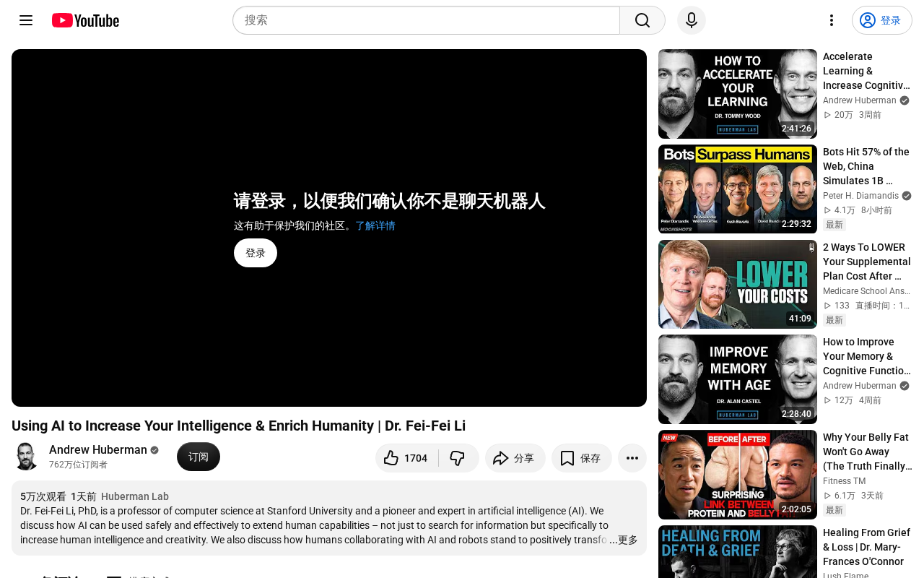Focus the 搜索 search field
Screen dimensions: 924x578
[426, 20]
